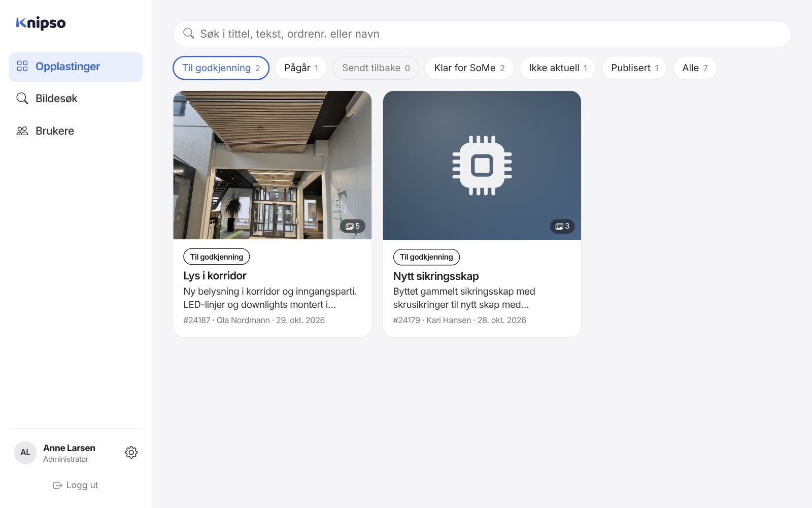Select the Sendt tilbake filter tab

tap(376, 68)
